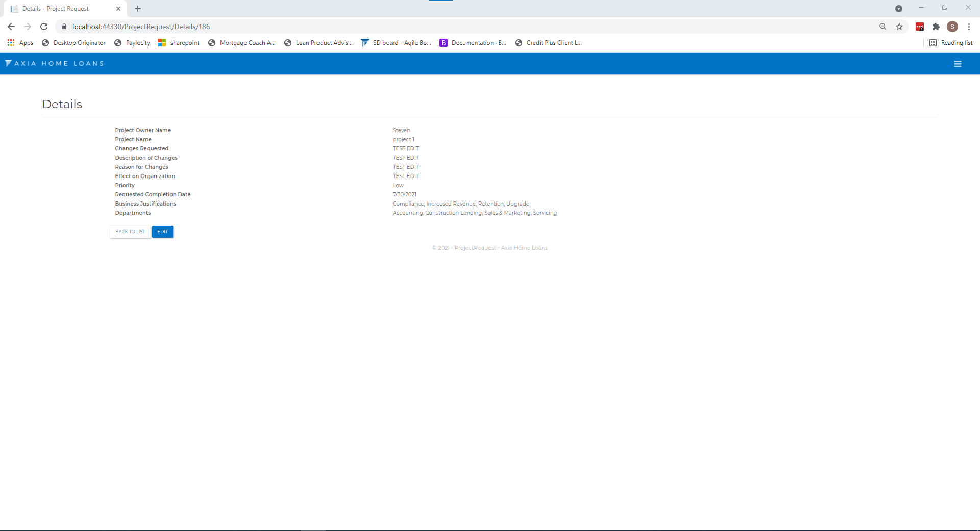View site information lock icon

64,27
